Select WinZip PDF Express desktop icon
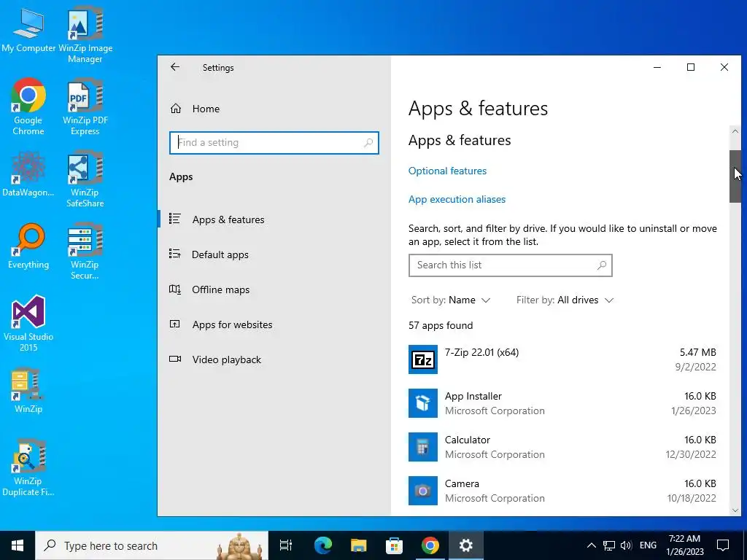 pos(85,107)
